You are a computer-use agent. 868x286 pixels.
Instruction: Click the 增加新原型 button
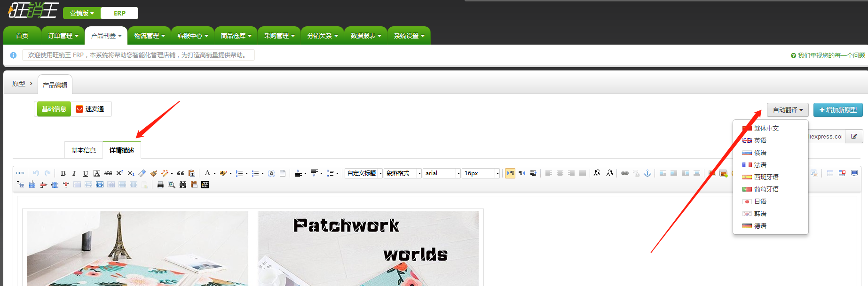coord(838,110)
